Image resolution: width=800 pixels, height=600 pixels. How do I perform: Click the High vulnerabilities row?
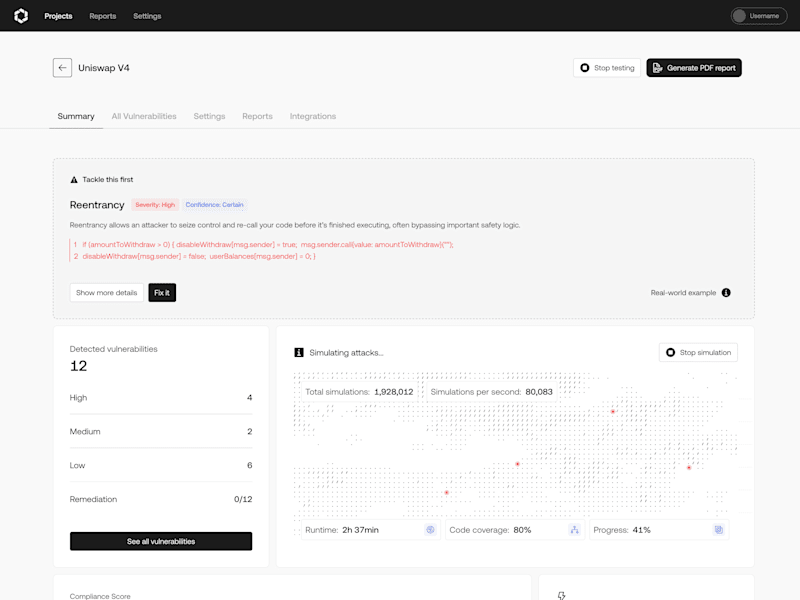(161, 397)
